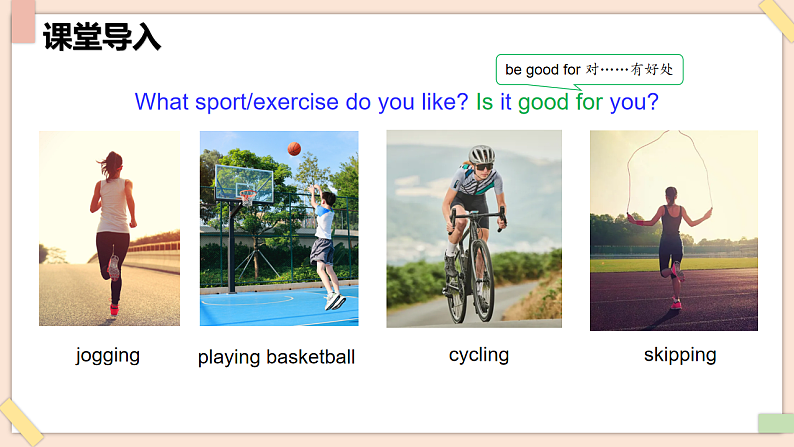Click the jogger's pink shoes
The height and width of the screenshot is (447, 794).
coord(113,309)
